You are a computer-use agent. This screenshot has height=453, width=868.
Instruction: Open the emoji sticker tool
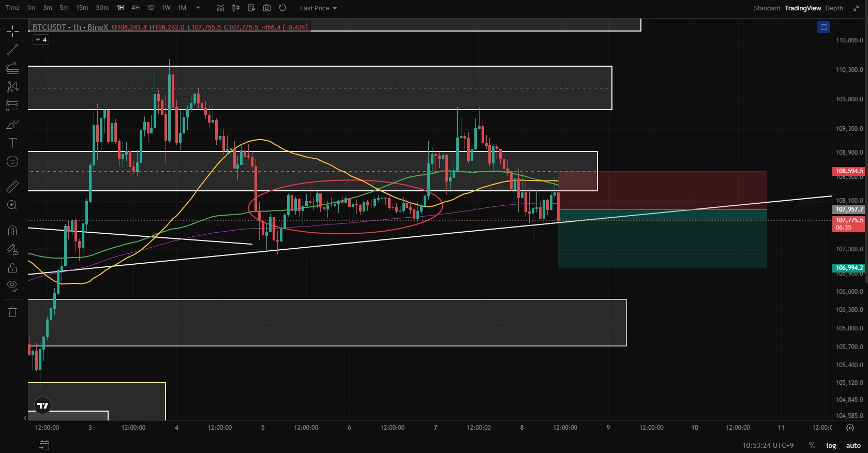(12, 162)
